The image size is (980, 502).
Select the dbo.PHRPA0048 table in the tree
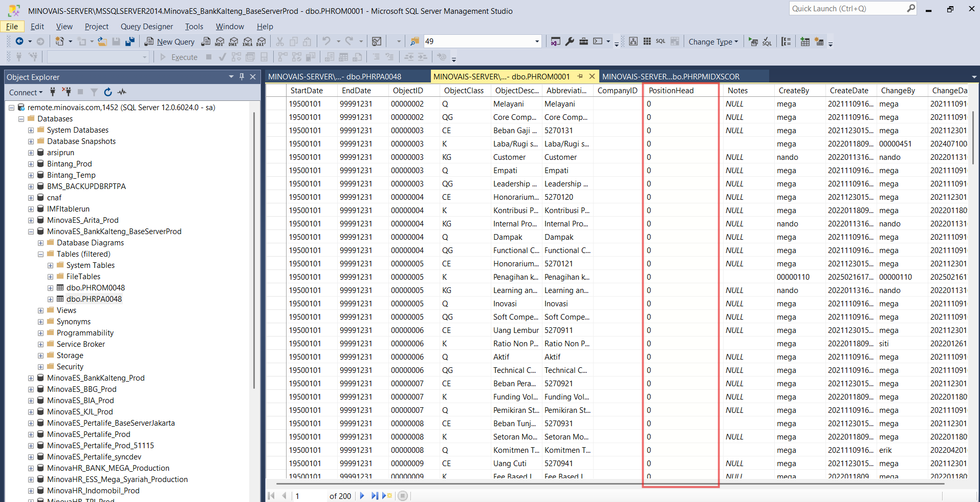coord(94,299)
